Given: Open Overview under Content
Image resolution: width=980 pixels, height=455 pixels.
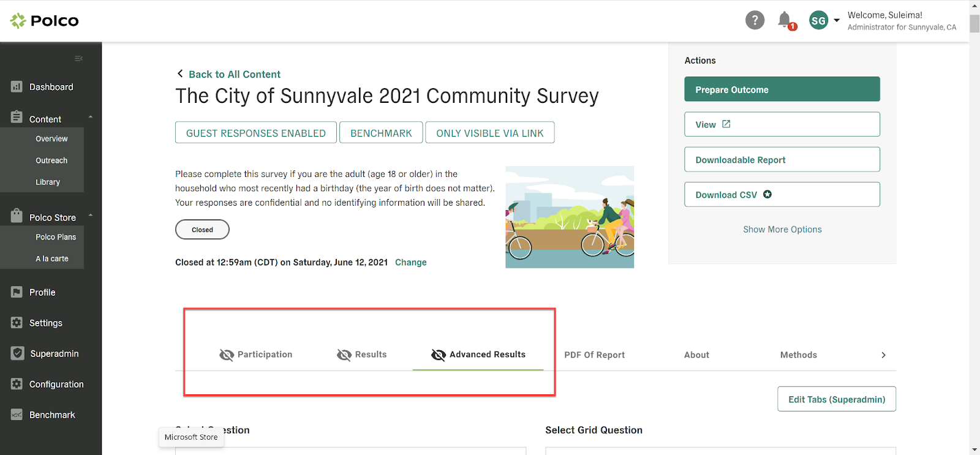Looking at the screenshot, I should 51,139.
